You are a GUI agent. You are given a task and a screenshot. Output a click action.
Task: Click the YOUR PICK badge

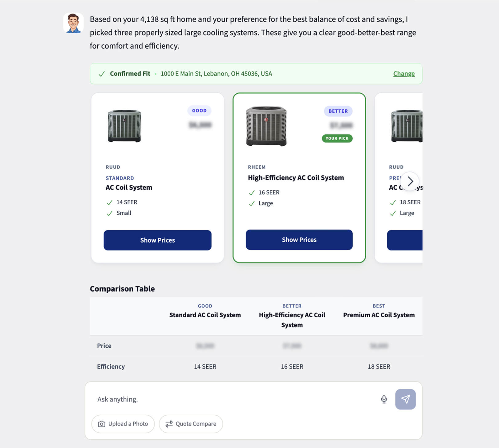tap(337, 138)
